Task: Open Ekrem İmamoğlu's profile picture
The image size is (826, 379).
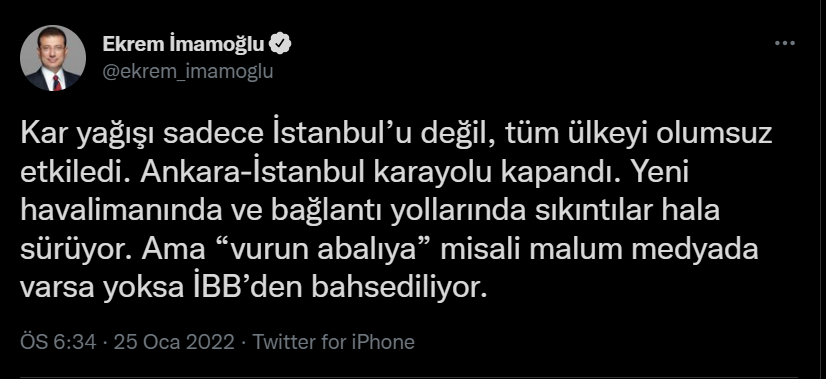Action: tap(53, 58)
